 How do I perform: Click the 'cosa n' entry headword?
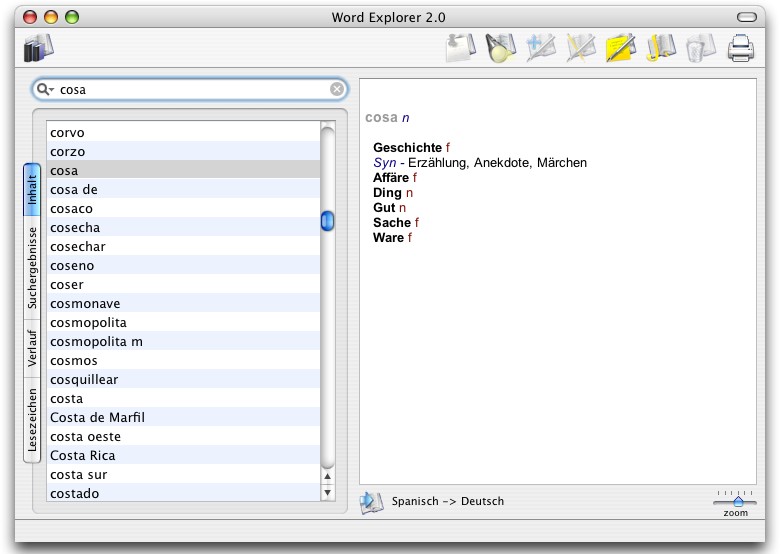(x=387, y=117)
